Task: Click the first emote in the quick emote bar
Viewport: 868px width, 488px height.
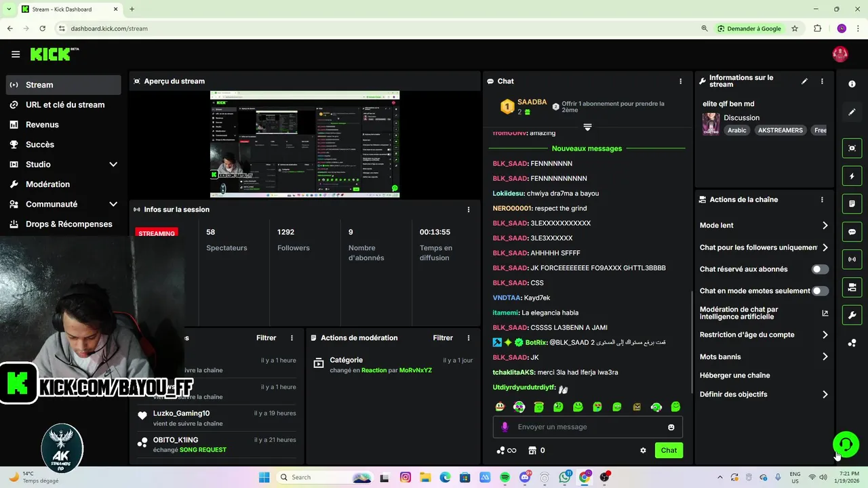Action: (500, 407)
